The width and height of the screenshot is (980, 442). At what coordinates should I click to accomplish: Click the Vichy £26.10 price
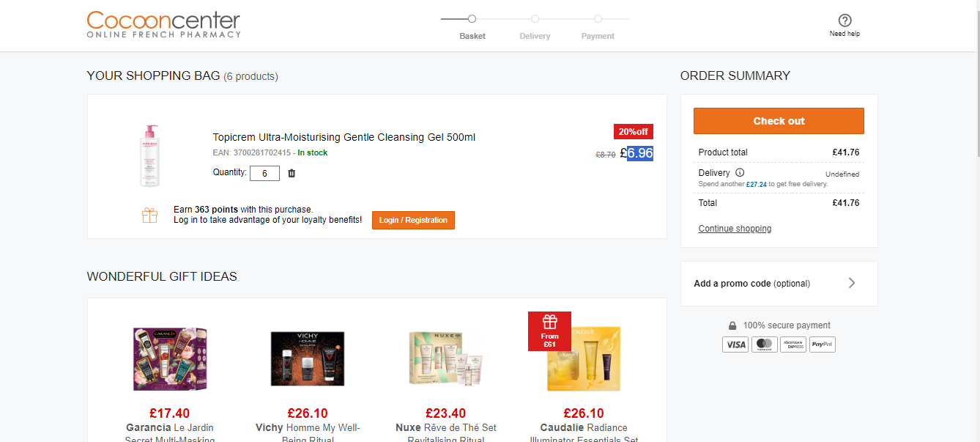pyautogui.click(x=308, y=413)
